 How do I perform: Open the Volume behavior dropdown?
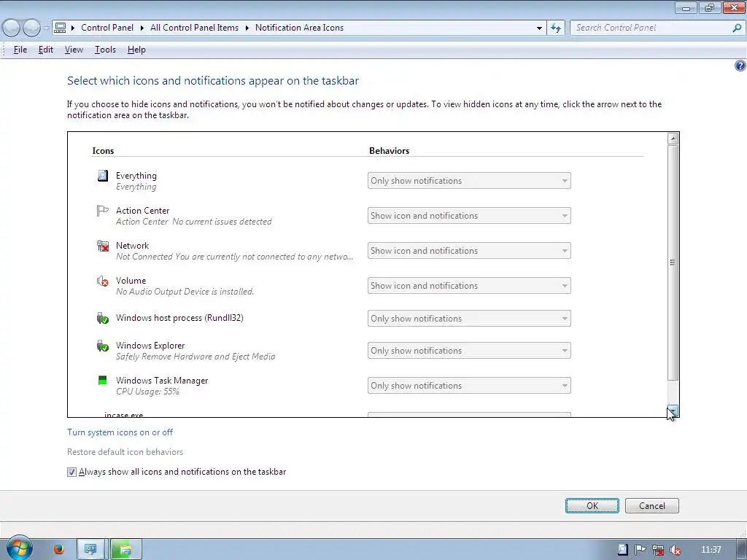point(469,286)
